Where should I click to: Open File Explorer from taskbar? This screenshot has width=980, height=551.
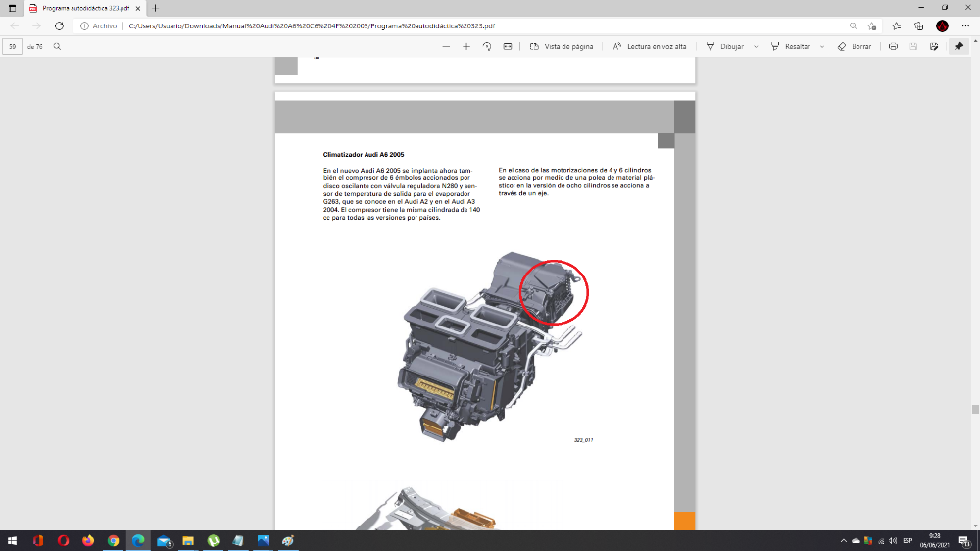coord(188,541)
